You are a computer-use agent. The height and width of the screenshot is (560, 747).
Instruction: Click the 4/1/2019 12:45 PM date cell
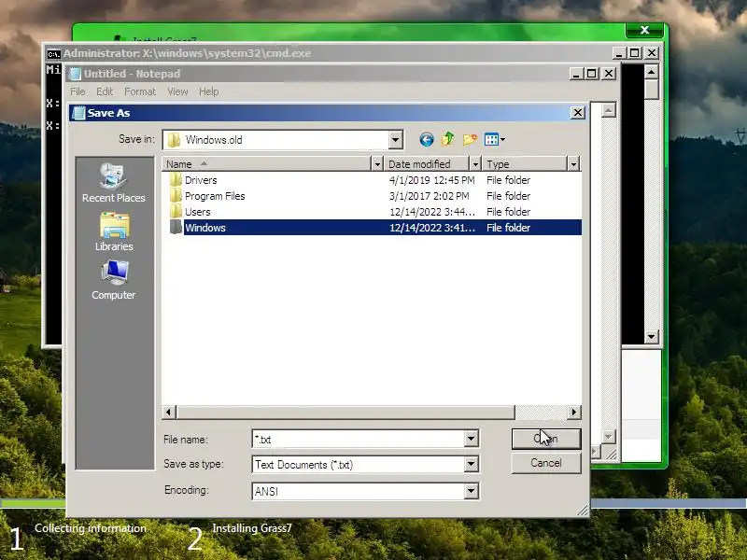(x=432, y=180)
